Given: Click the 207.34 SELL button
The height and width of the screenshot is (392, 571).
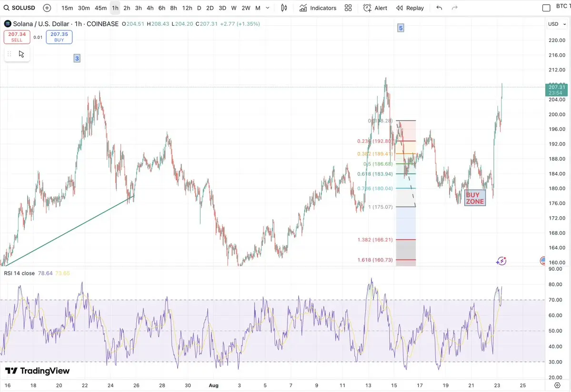Looking at the screenshot, I should click(x=17, y=37).
